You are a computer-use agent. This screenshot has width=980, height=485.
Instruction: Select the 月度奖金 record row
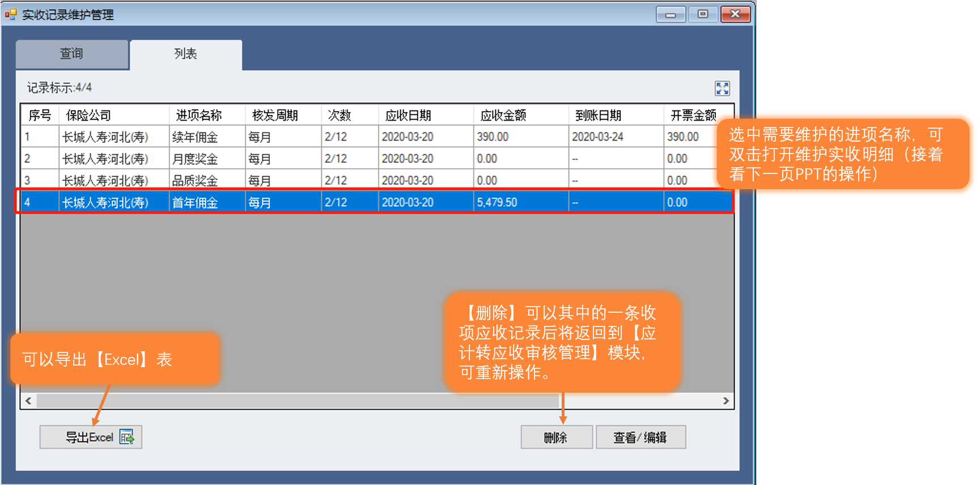point(195,159)
